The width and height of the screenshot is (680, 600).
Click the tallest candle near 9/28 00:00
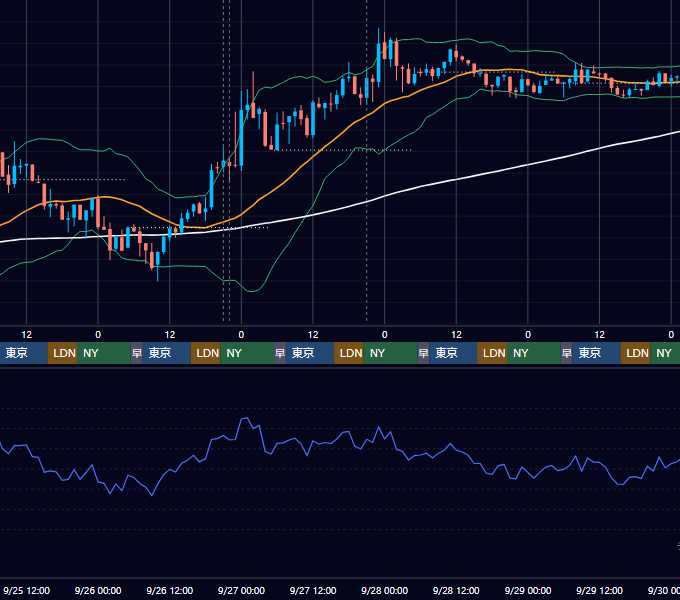pos(379,61)
